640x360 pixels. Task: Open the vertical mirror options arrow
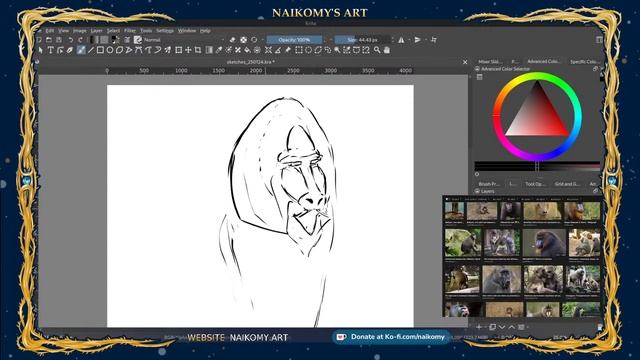426,40
